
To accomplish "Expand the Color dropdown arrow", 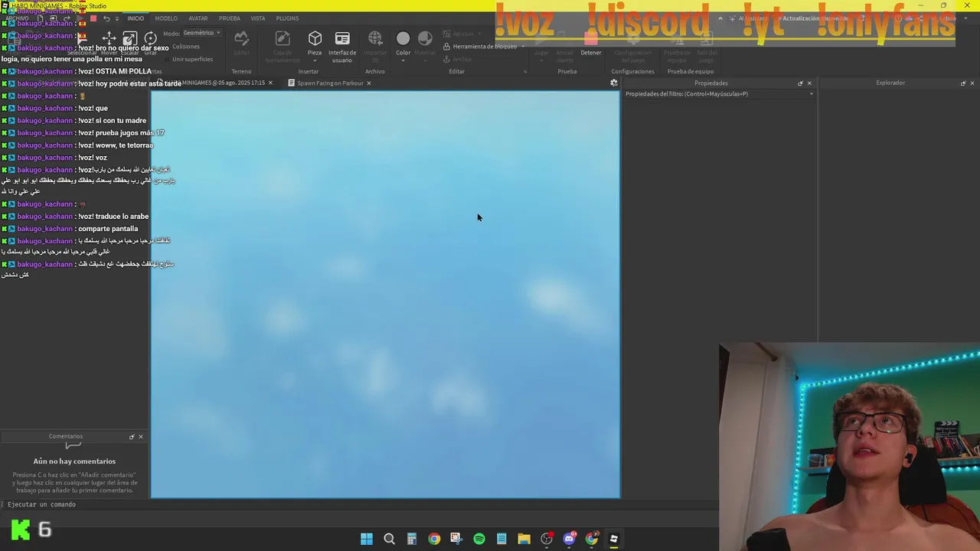I will (403, 60).
